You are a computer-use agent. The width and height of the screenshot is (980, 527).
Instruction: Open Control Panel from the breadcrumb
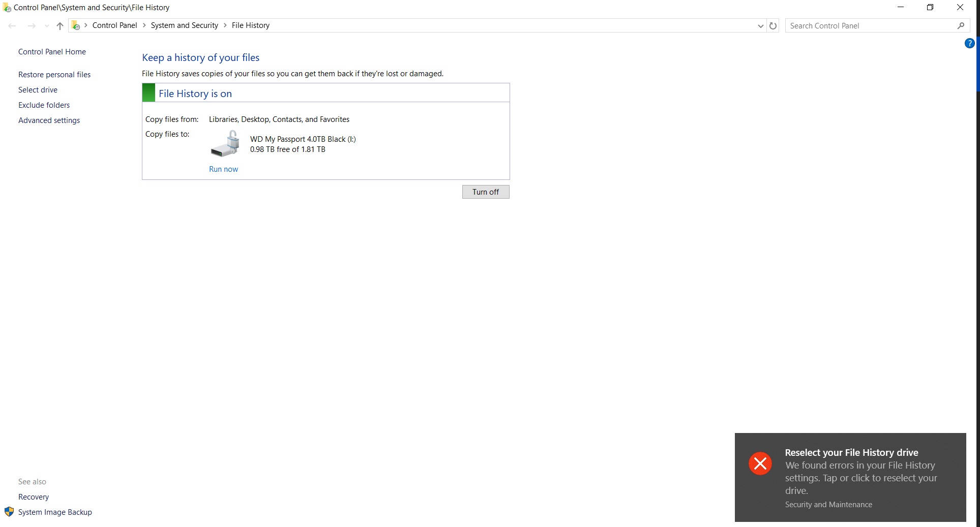[115, 25]
